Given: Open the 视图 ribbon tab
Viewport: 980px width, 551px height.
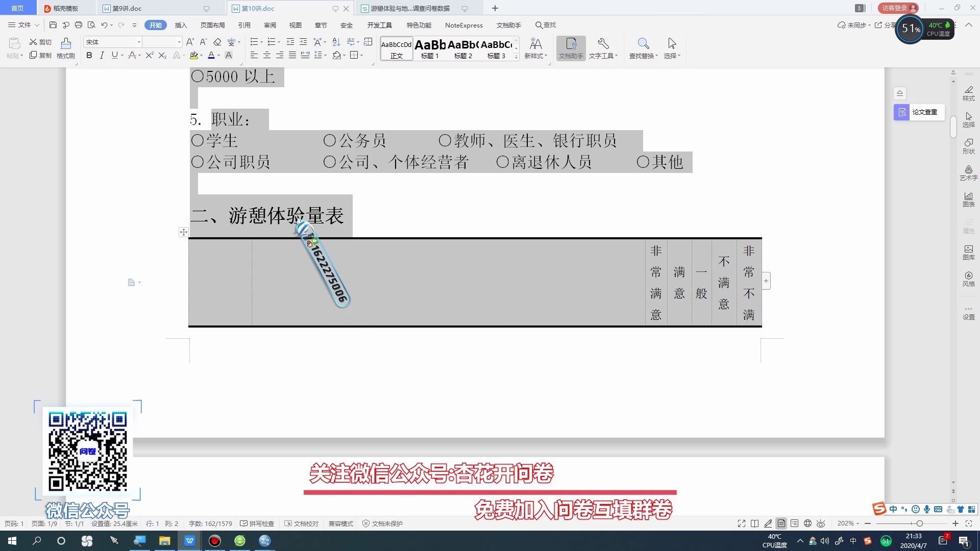Looking at the screenshot, I should 295,25.
